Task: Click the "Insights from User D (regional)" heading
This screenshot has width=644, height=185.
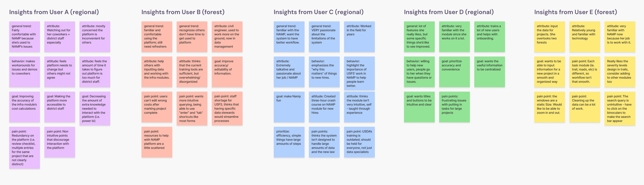Action: click(448, 12)
